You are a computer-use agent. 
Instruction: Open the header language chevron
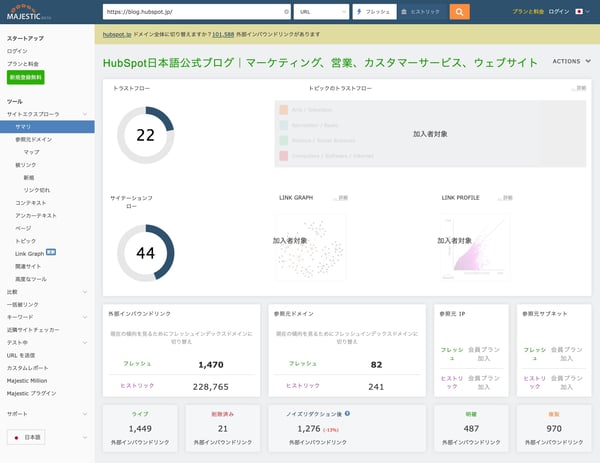[x=588, y=12]
